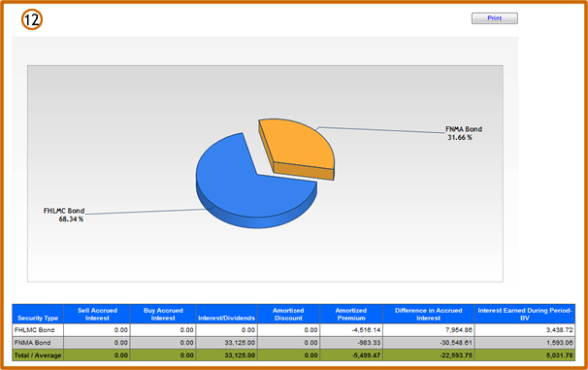Click interest earned value 1,593.06
The width and height of the screenshot is (588, 370).
[559, 343]
